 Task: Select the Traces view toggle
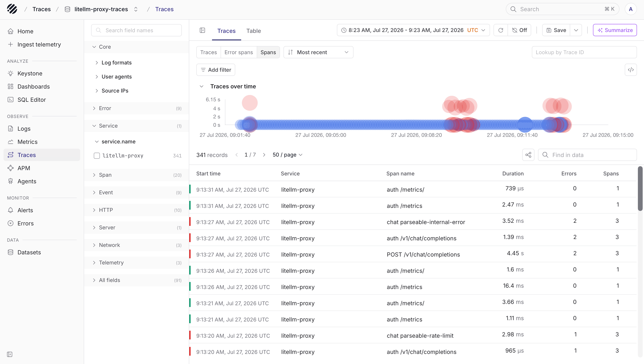coord(209,52)
